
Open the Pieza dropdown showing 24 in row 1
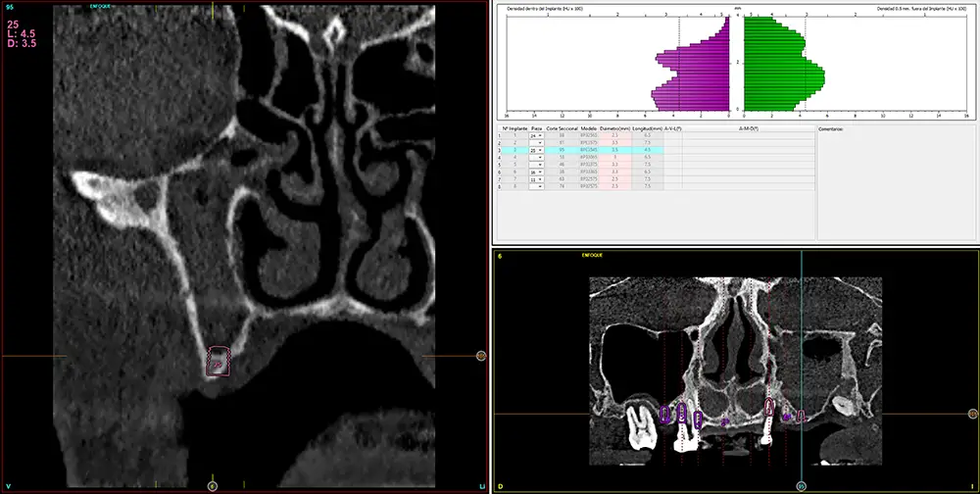pyautogui.click(x=535, y=135)
